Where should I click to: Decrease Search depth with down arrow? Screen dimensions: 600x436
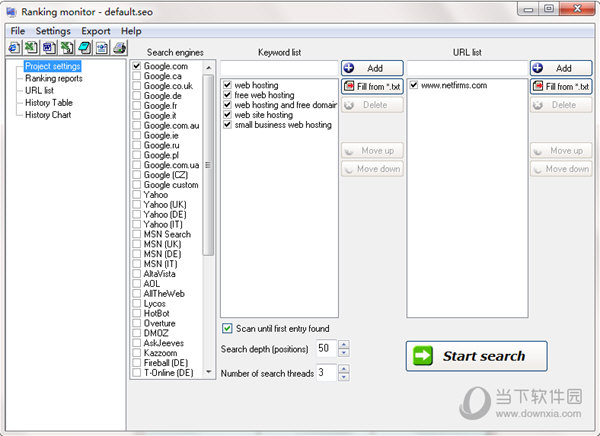344,353
